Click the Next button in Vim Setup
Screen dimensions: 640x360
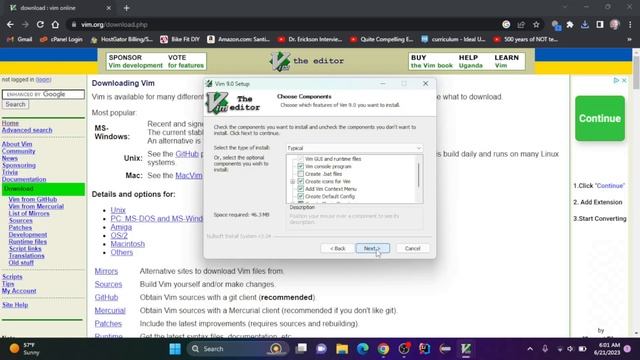pos(372,248)
